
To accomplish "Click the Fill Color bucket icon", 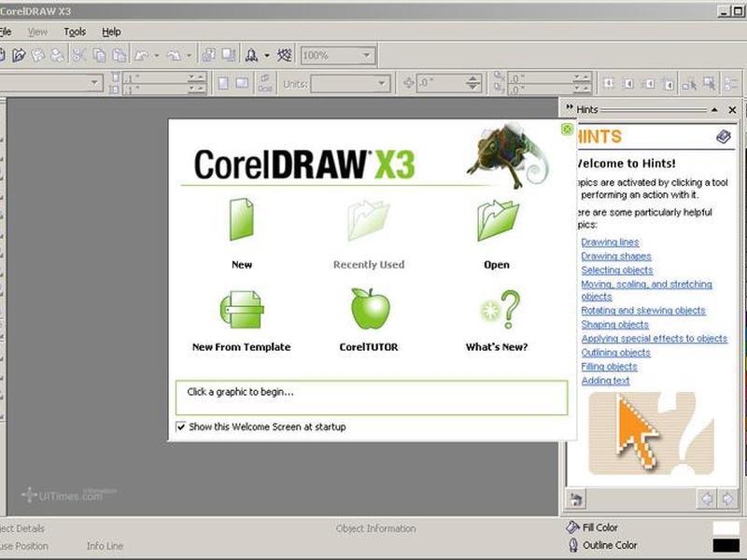I will coord(572,527).
